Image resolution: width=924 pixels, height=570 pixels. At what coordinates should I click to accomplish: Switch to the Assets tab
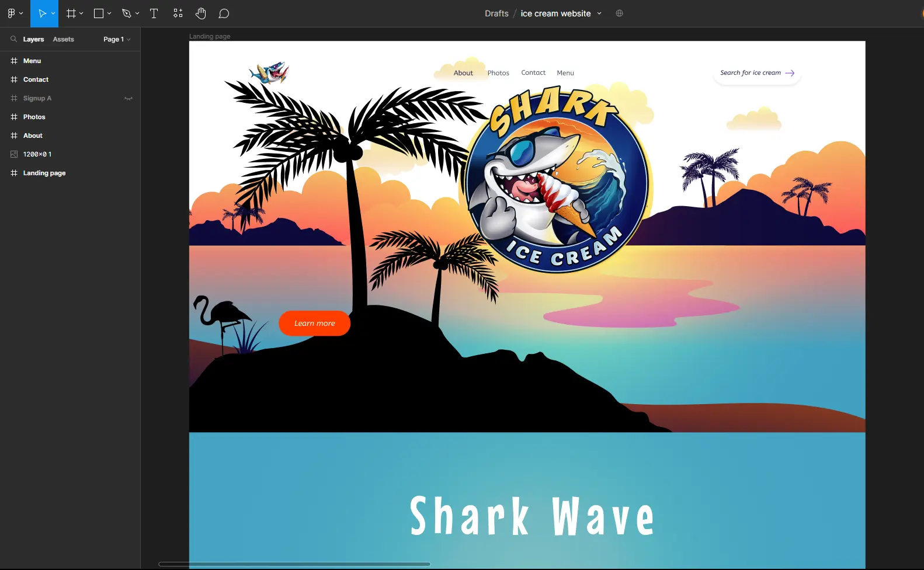point(63,39)
